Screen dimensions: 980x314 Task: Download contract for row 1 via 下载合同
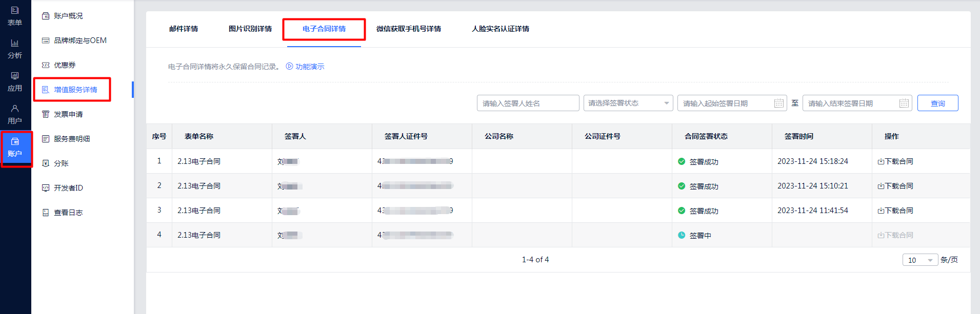895,161
